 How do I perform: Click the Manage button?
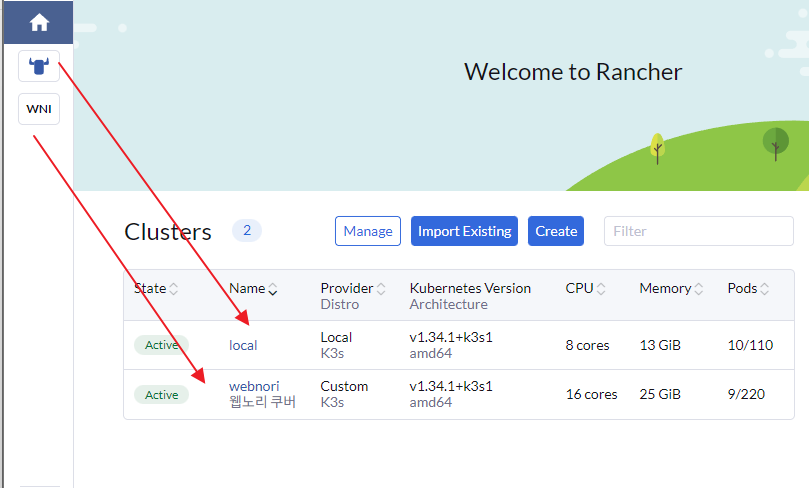click(x=368, y=231)
